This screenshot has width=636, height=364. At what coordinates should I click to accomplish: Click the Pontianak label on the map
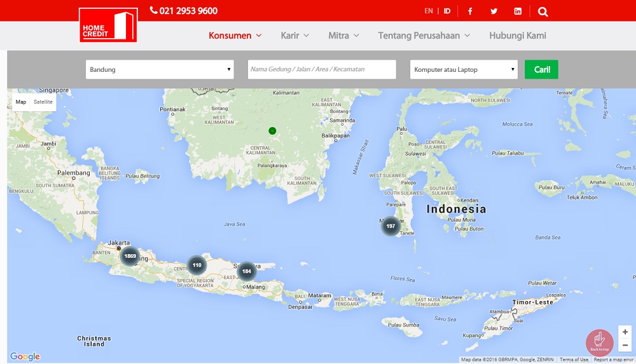pos(172,109)
